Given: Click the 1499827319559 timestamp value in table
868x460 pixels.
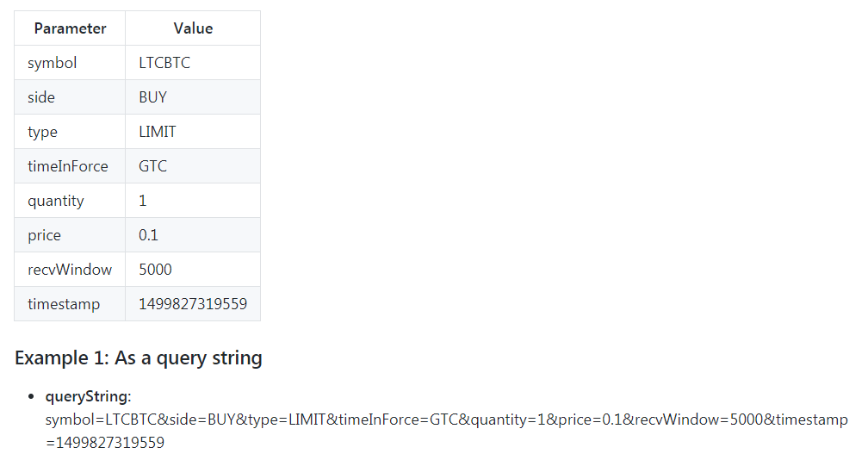Looking at the screenshot, I should click(193, 304).
